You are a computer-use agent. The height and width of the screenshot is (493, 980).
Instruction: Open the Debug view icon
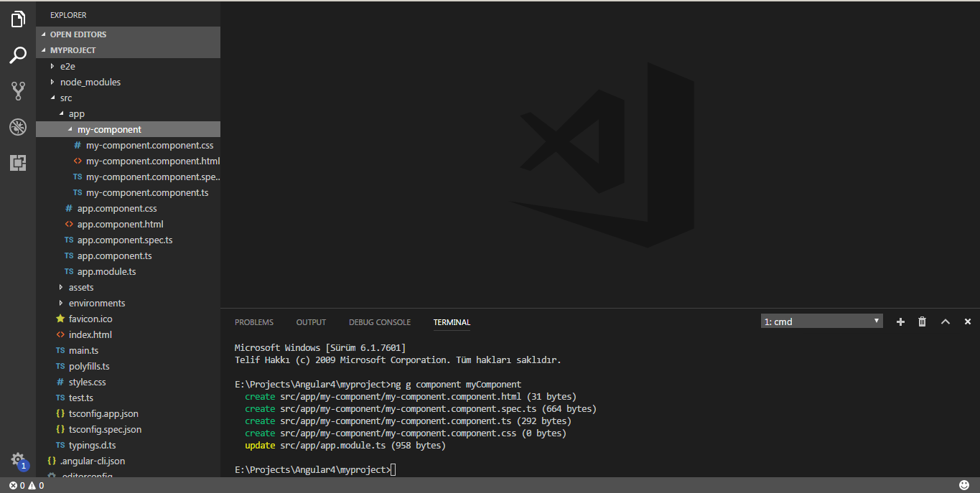18,127
